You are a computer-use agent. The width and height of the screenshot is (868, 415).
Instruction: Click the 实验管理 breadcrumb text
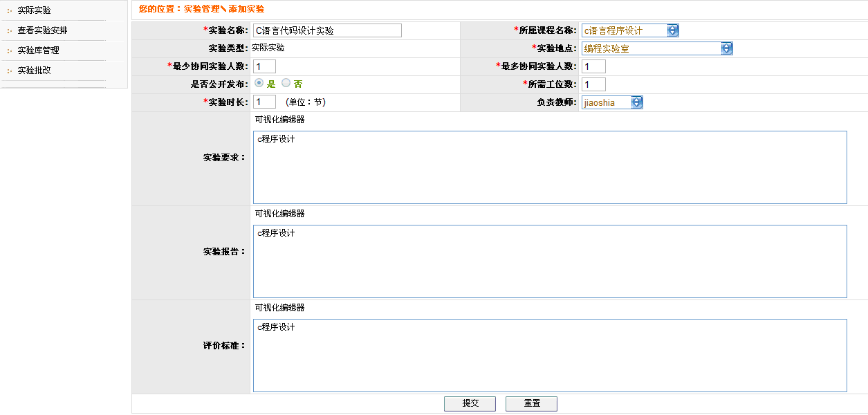click(201, 9)
